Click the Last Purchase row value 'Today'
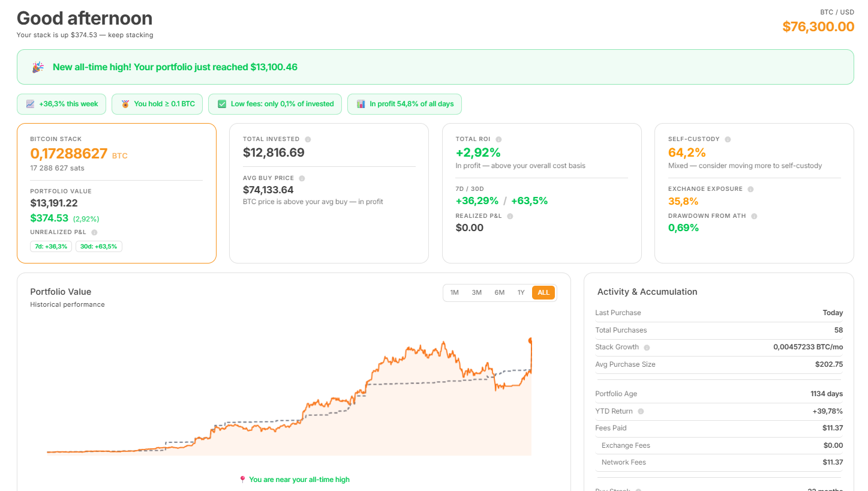The height and width of the screenshot is (491, 868). (x=833, y=313)
